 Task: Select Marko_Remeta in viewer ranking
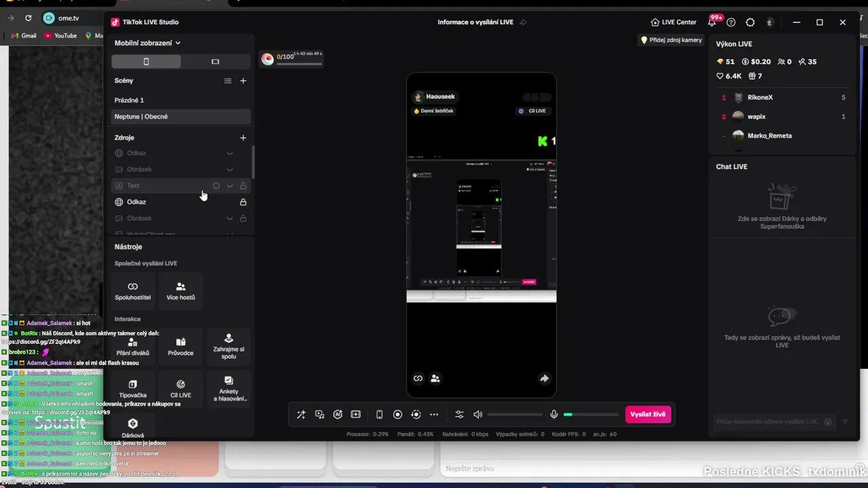pyautogui.click(x=781, y=136)
